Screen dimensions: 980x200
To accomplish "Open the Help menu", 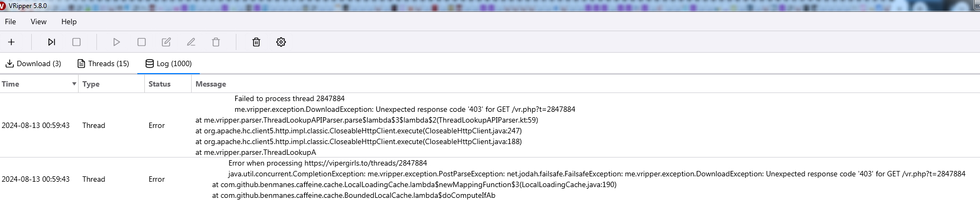I will click(69, 22).
